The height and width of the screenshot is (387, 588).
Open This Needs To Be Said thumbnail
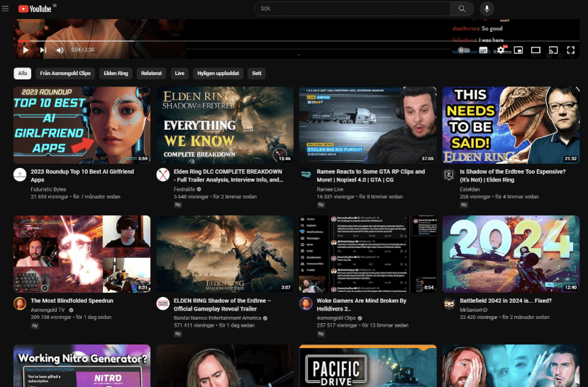coord(511,125)
